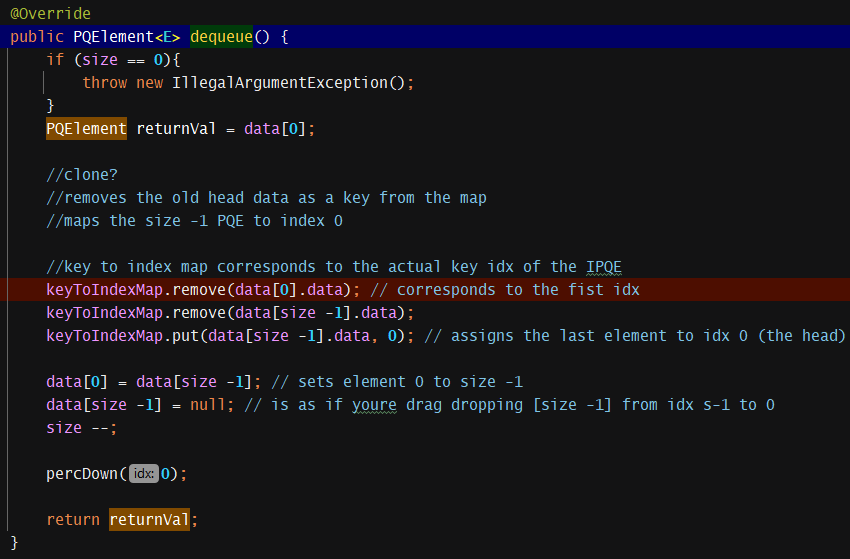Click the @Override annotation
850x559 pixels.
[50, 14]
